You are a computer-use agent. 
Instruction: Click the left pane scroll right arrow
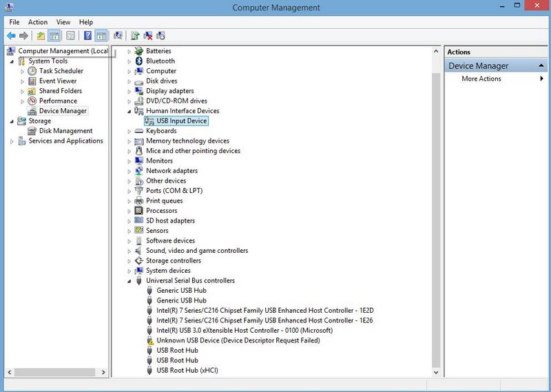coord(103,372)
